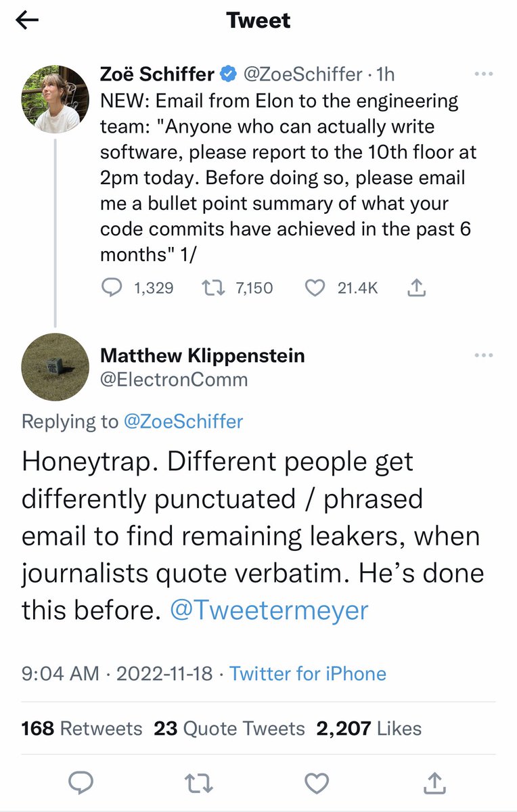Share main tweet using bottom share icon
This screenshot has width=517, height=812.
(434, 783)
